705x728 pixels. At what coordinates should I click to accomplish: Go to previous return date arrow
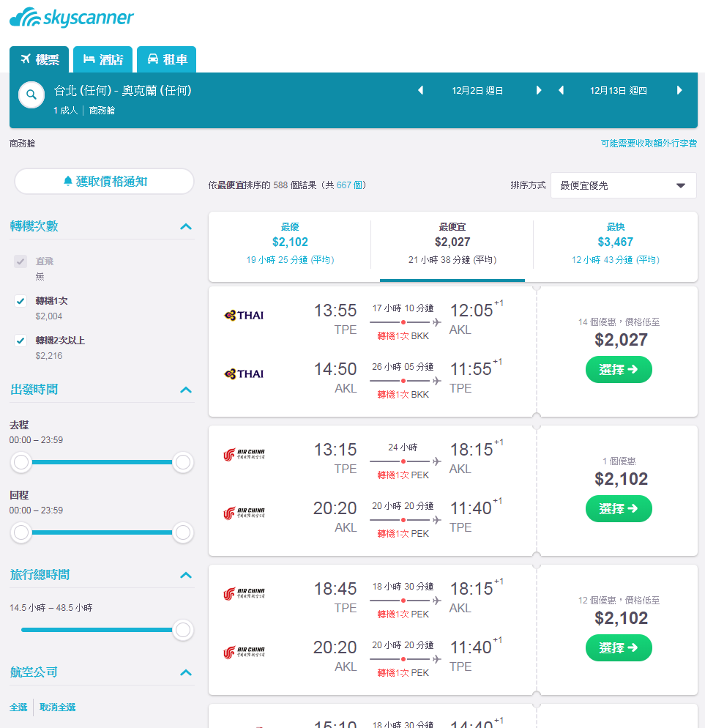[561, 90]
